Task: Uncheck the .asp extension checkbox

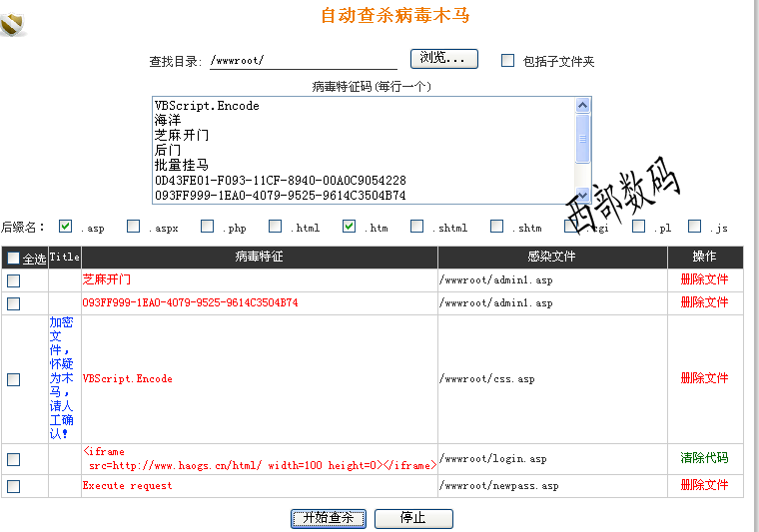Action: coord(66,227)
